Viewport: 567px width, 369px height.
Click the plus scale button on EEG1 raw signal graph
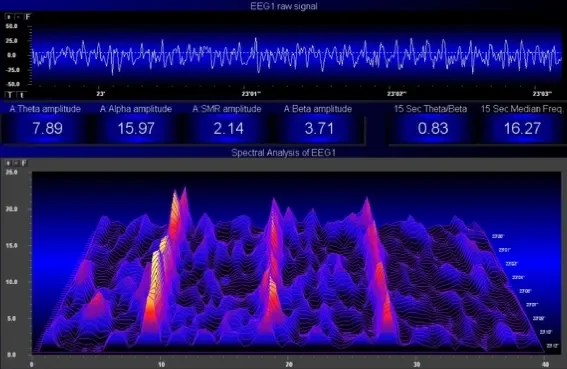(x=9, y=17)
